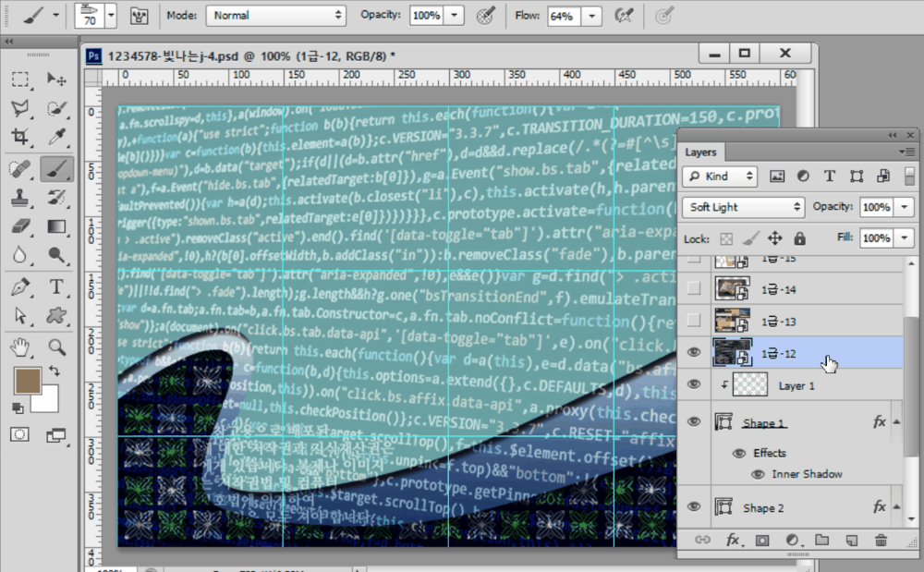Select the Zoom tool
Image resolution: width=924 pixels, height=572 pixels.
[x=56, y=347]
